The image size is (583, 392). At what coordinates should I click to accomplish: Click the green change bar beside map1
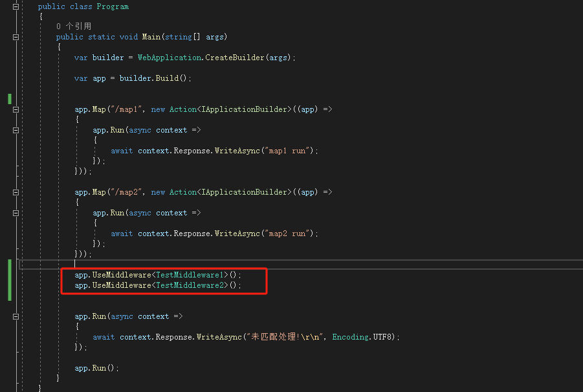(9, 99)
